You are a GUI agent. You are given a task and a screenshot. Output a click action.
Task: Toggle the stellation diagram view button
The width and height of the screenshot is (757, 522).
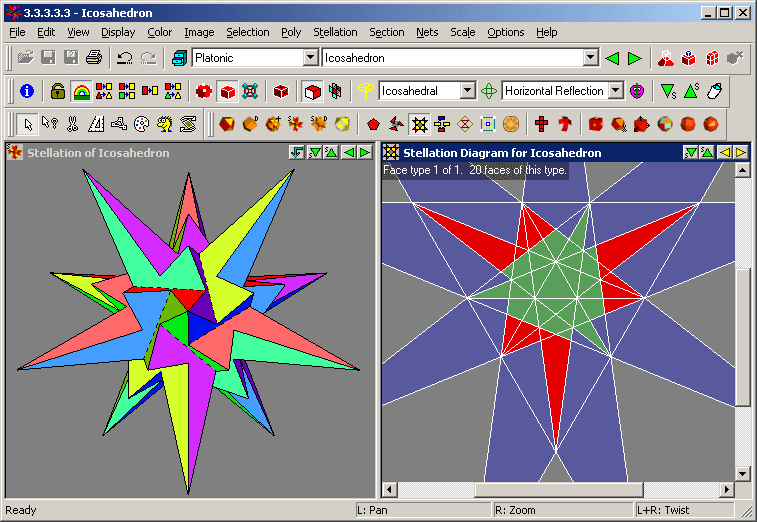[x=419, y=124]
